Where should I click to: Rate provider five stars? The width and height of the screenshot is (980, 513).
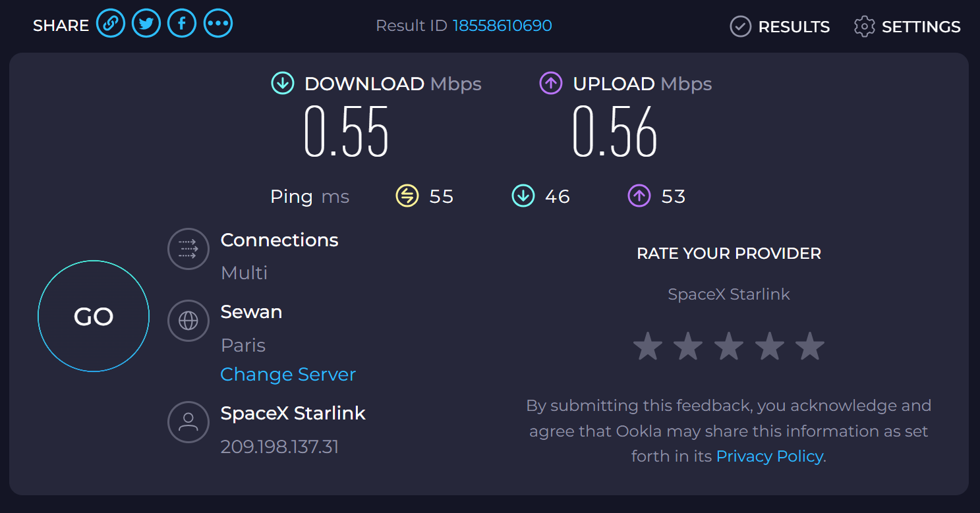point(810,346)
